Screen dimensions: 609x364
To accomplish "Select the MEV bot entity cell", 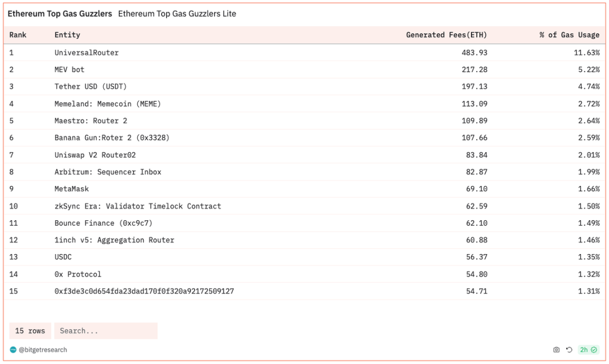I will (x=69, y=70).
